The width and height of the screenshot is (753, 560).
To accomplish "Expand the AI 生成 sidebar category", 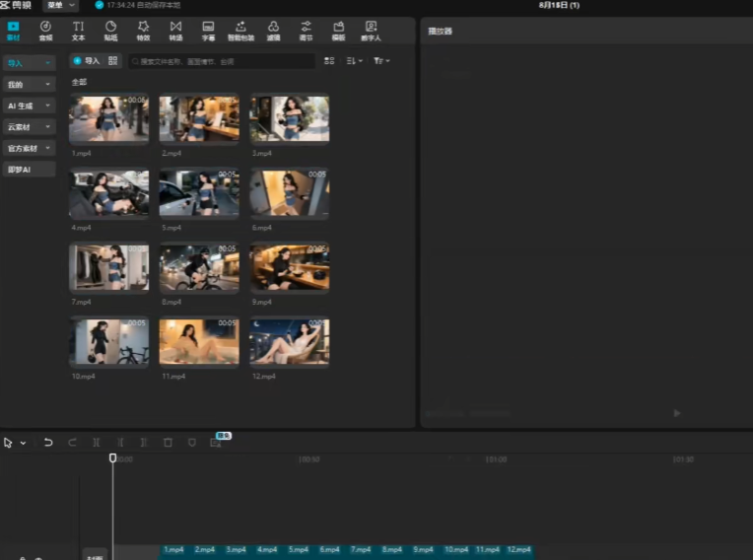I will (29, 105).
